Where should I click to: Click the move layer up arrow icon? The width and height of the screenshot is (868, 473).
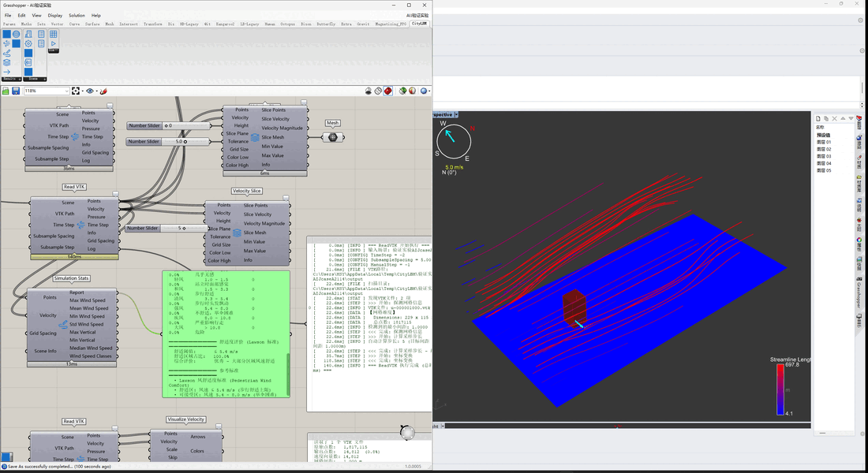click(x=843, y=118)
